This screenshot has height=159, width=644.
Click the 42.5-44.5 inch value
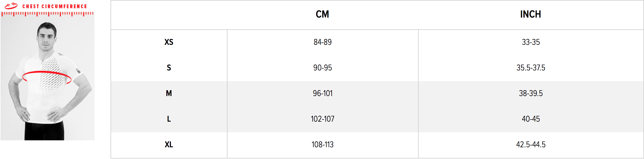click(531, 145)
